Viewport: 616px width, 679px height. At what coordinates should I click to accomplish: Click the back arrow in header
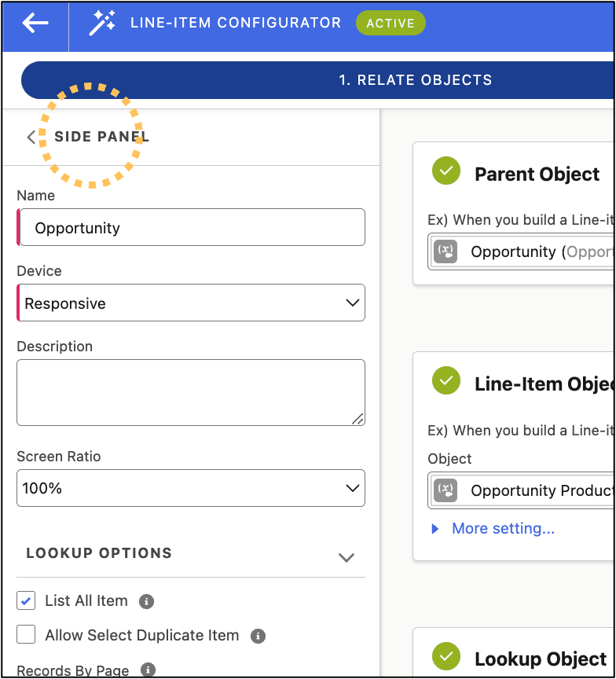click(x=35, y=23)
